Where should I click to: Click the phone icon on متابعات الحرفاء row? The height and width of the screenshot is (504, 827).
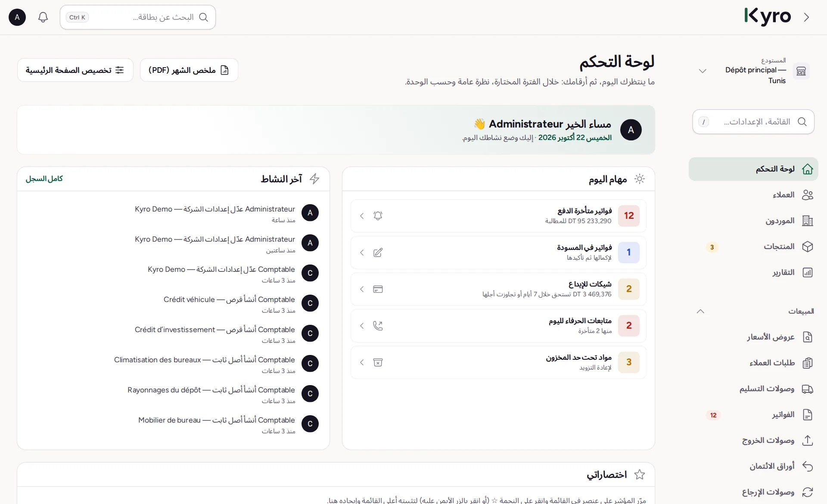tap(378, 326)
